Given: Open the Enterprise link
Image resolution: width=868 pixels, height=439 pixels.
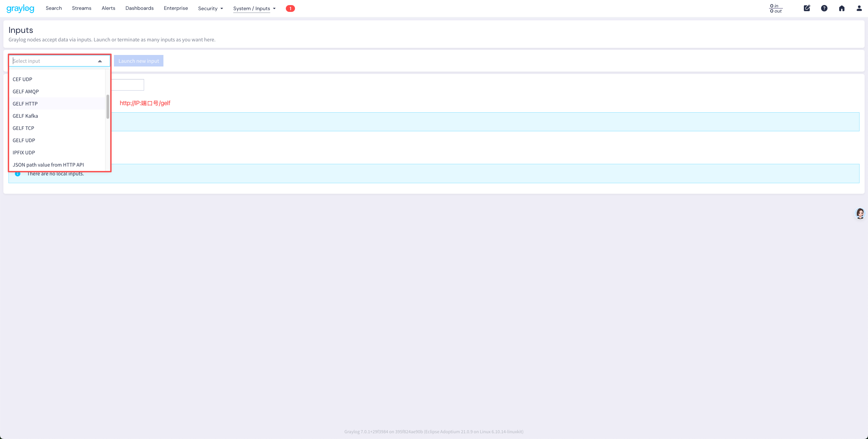Looking at the screenshot, I should (x=176, y=8).
